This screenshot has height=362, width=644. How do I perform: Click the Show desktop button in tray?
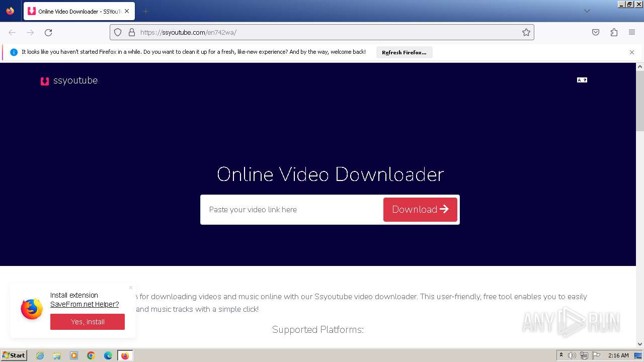(x=638, y=355)
